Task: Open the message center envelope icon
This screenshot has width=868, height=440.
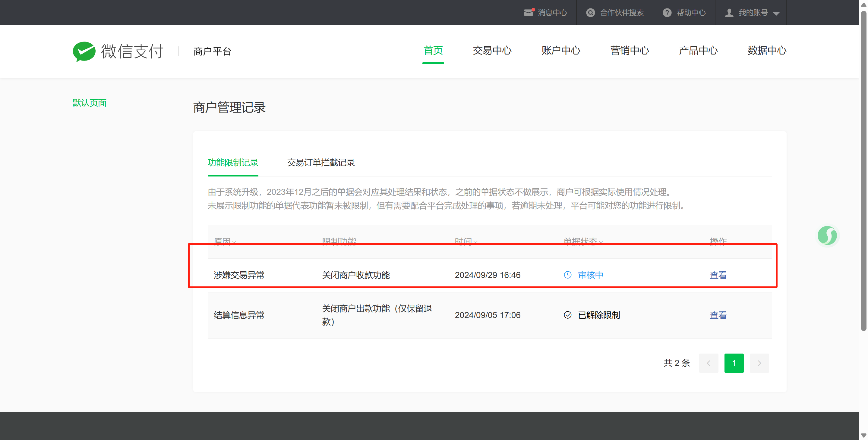Action: [528, 13]
